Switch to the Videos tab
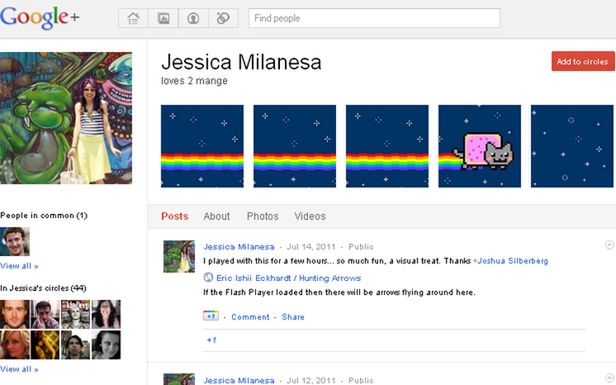This screenshot has height=385, width=616. [310, 216]
